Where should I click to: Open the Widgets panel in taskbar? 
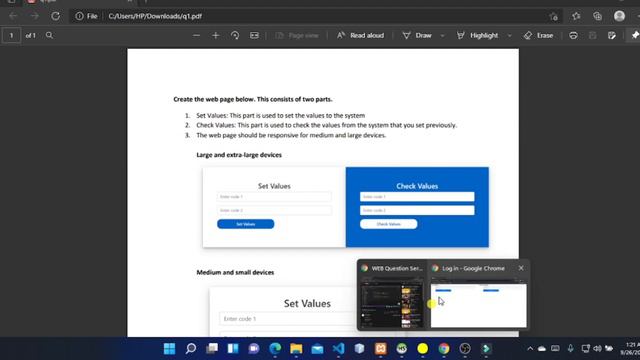point(233,349)
